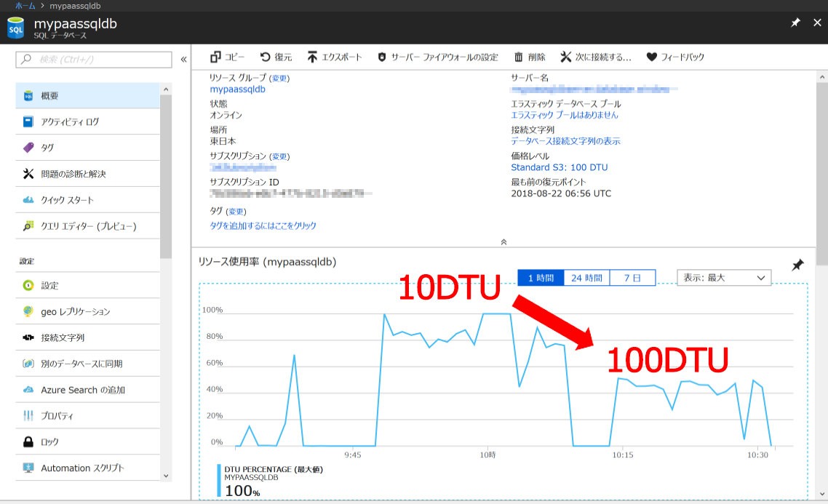Click Azure Search の追加 cloud icon
This screenshot has height=504, width=828.
tap(28, 390)
